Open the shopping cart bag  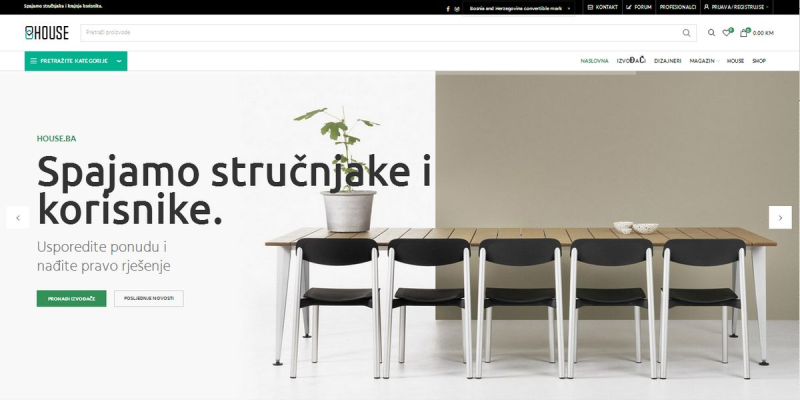743,33
